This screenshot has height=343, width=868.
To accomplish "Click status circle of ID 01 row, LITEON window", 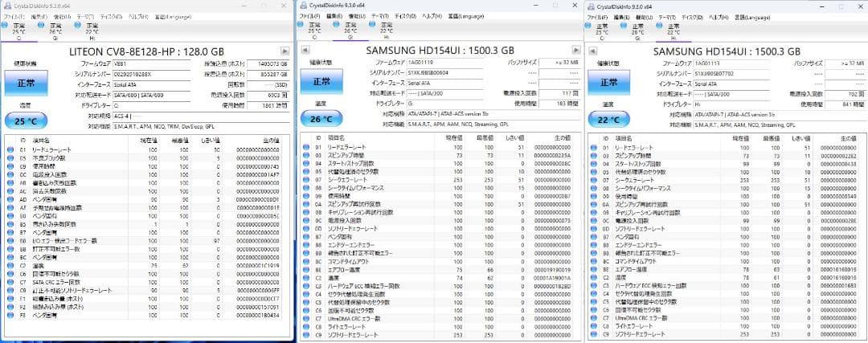I will (10, 150).
